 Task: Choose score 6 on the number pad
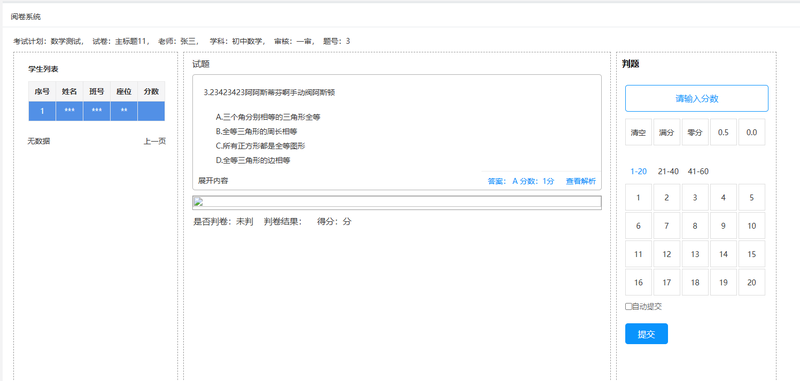[x=638, y=225]
